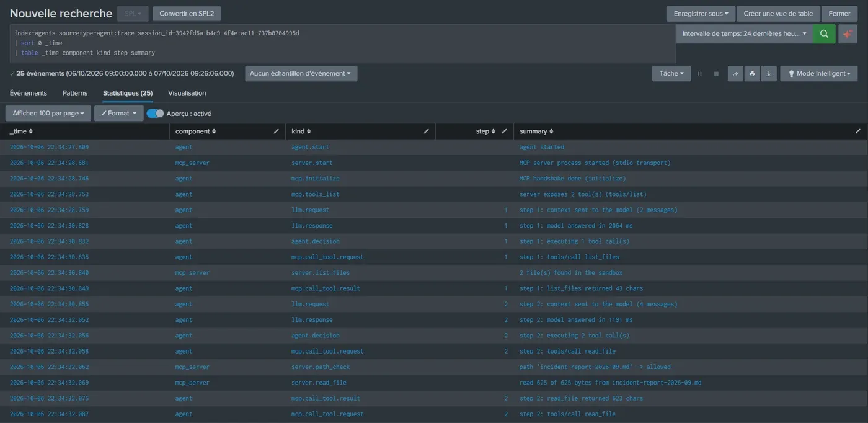Click summary 'step 2: read_file returned 623 chars'

pos(581,399)
